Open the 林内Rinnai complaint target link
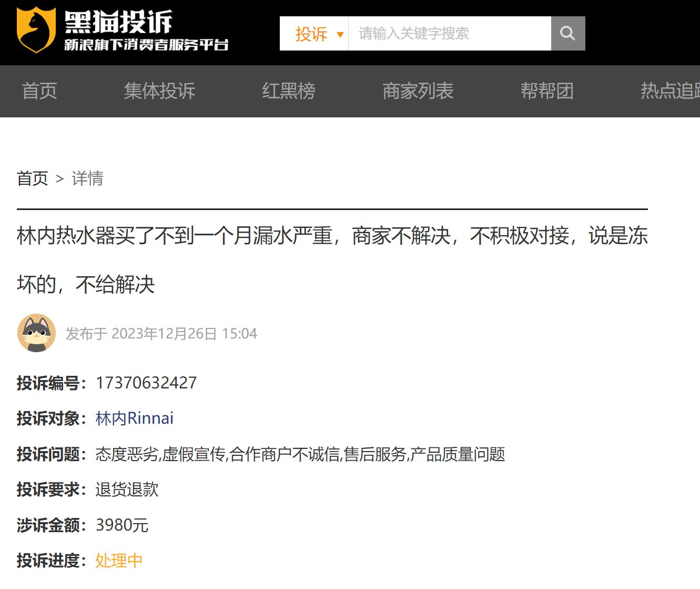The height and width of the screenshot is (589, 700). (x=134, y=418)
